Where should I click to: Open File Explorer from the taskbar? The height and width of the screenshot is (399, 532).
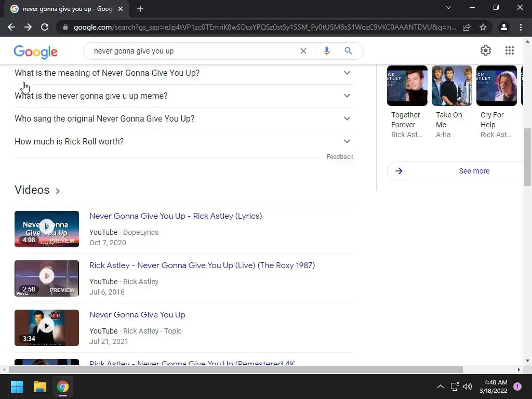click(x=39, y=387)
